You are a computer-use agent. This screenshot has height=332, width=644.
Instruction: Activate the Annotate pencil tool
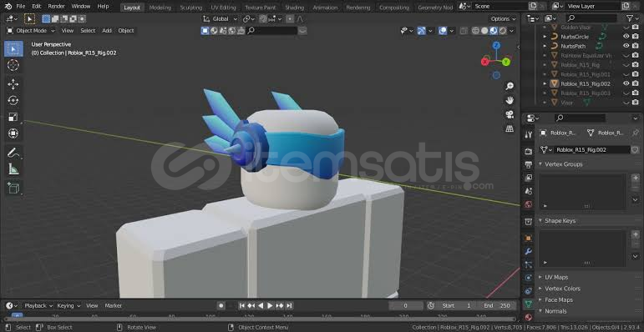point(13,153)
